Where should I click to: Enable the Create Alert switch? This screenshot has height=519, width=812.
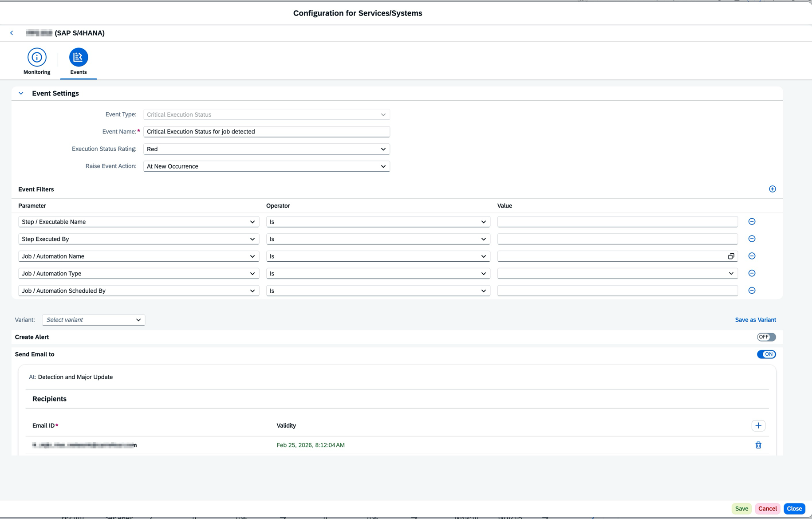coord(766,337)
